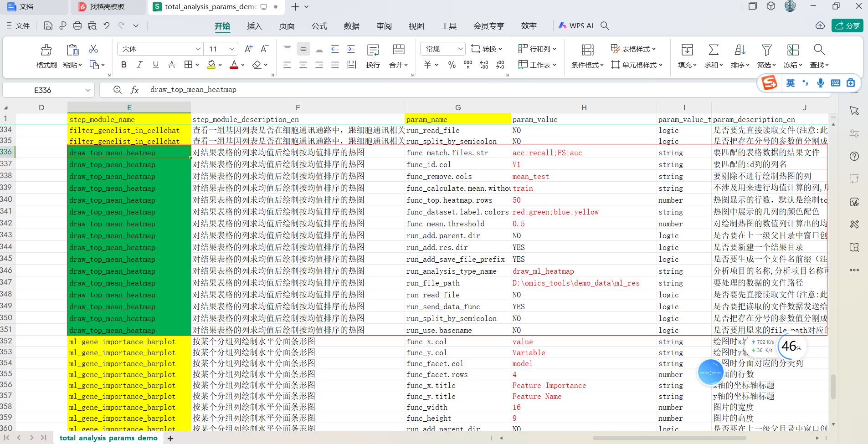Click the 分享 share button
Screen dimensions: 868x444
(847, 26)
